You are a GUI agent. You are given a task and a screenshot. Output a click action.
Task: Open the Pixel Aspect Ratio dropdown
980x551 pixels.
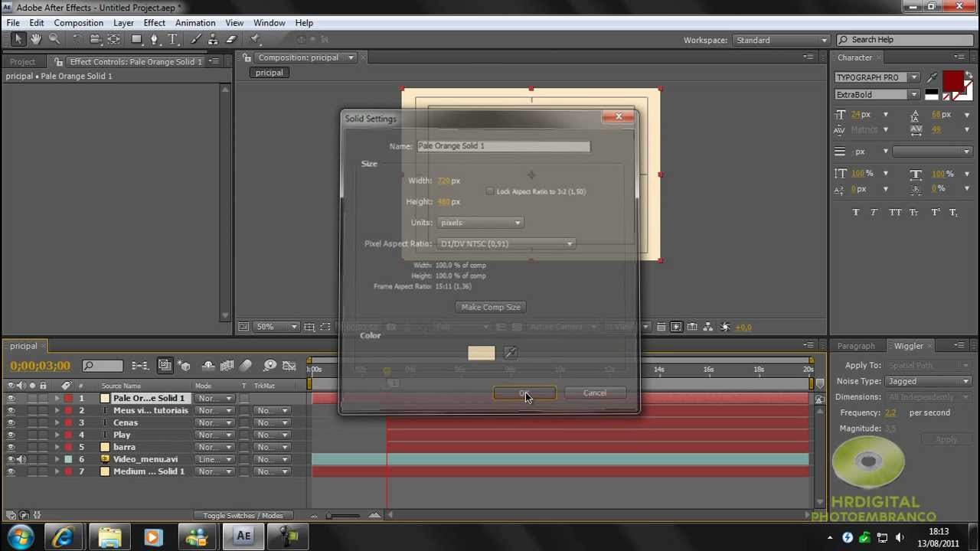coord(506,243)
